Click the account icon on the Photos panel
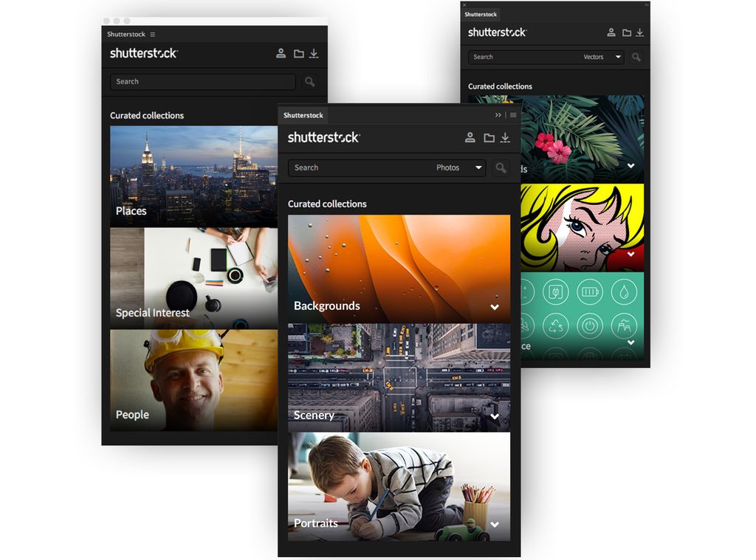 (470, 137)
